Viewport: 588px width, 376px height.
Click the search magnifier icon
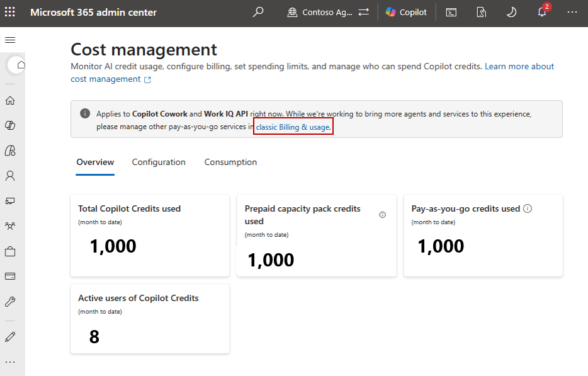258,12
